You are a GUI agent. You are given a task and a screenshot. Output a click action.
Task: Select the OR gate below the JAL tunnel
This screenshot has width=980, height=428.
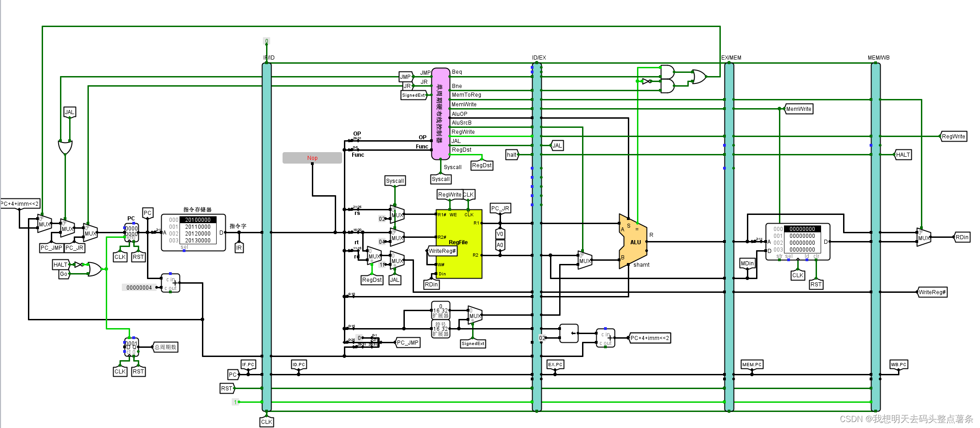pos(65,148)
